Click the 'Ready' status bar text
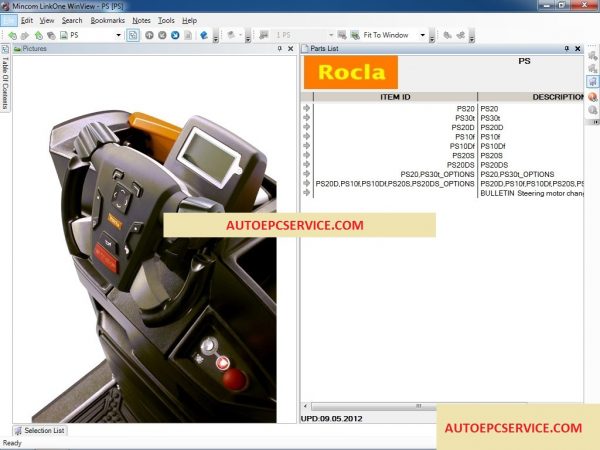 (12, 443)
